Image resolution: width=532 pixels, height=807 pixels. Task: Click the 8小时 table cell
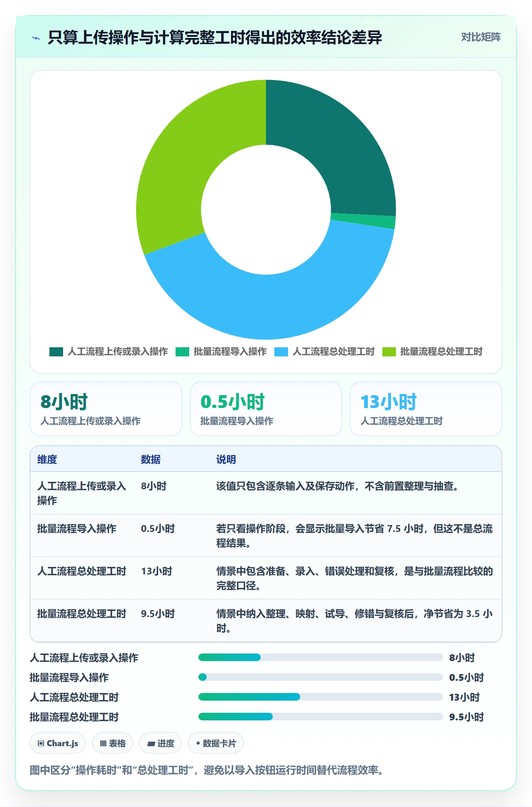(x=154, y=486)
